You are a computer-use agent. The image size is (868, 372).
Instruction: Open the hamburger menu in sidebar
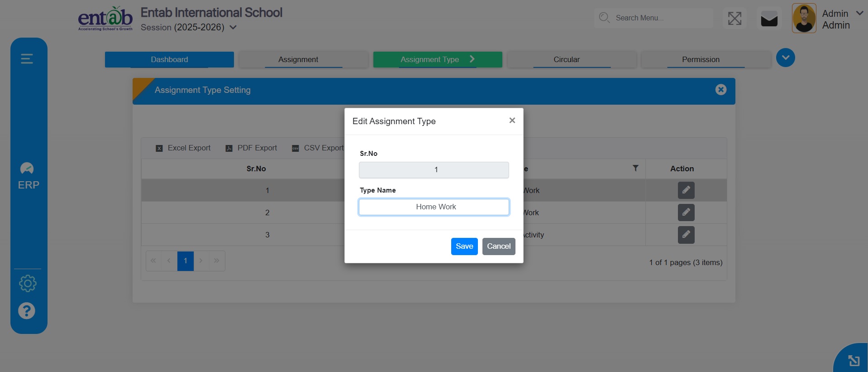pos(27,59)
